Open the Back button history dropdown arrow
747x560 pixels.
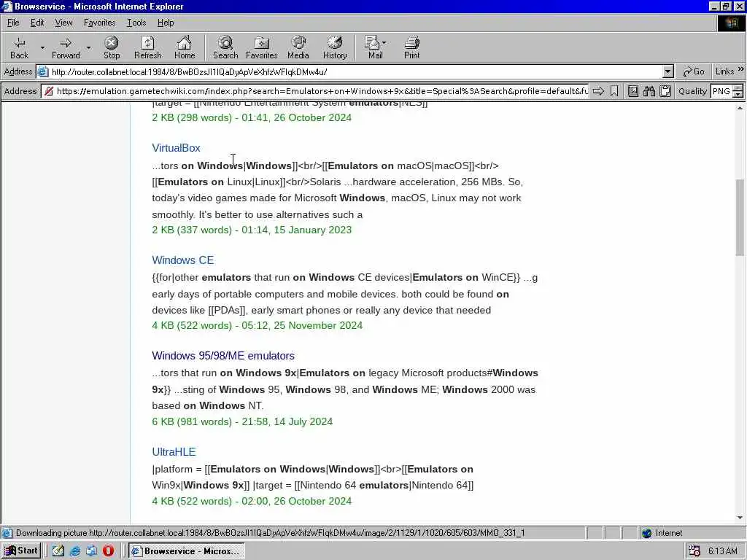(42, 47)
